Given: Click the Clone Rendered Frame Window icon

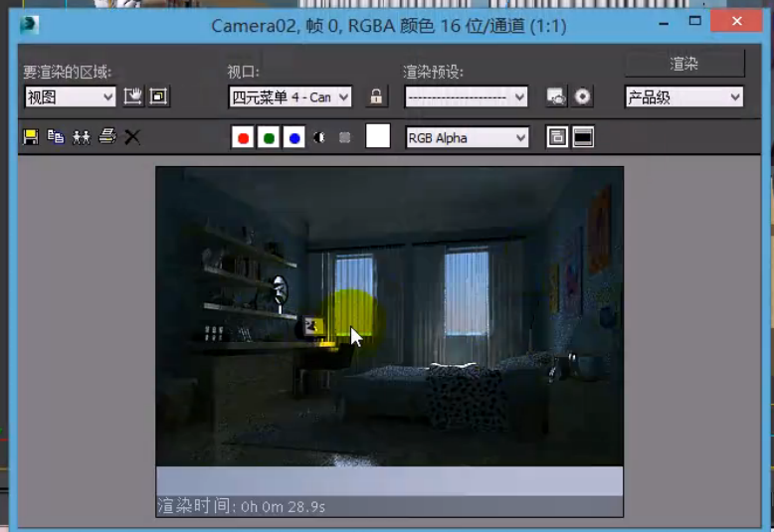Looking at the screenshot, I should tap(82, 136).
